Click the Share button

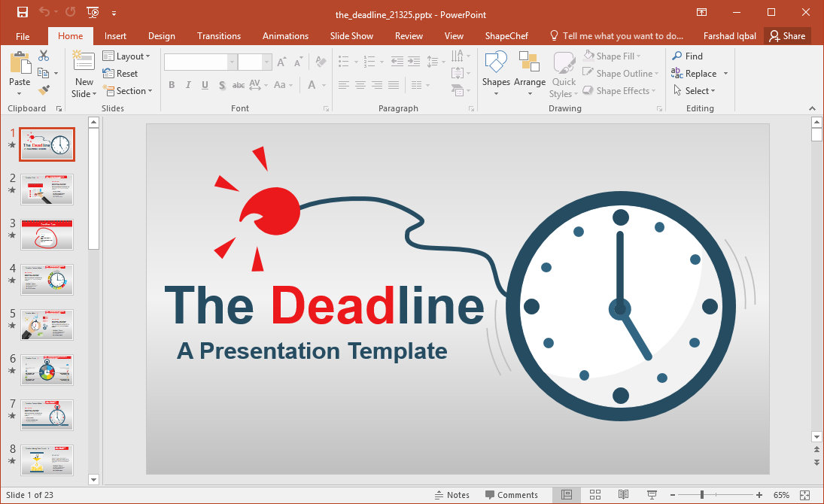(x=786, y=36)
